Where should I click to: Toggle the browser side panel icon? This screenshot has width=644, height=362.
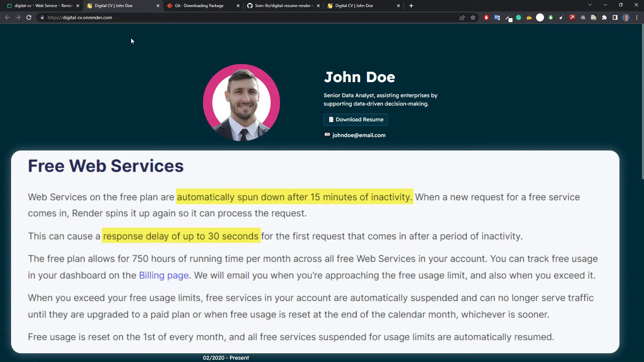click(615, 18)
